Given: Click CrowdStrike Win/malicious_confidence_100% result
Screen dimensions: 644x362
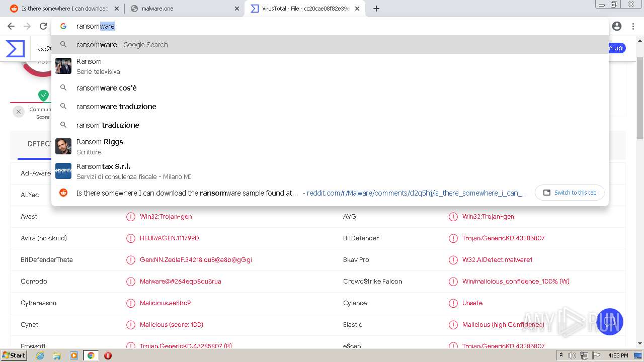Looking at the screenshot, I should pyautogui.click(x=516, y=282).
